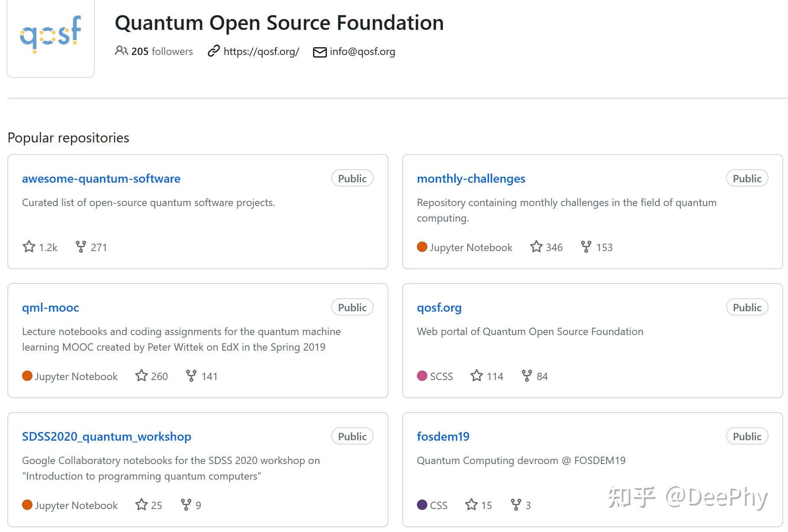Click the star icon on awesome-quantum-software

pyautogui.click(x=29, y=247)
